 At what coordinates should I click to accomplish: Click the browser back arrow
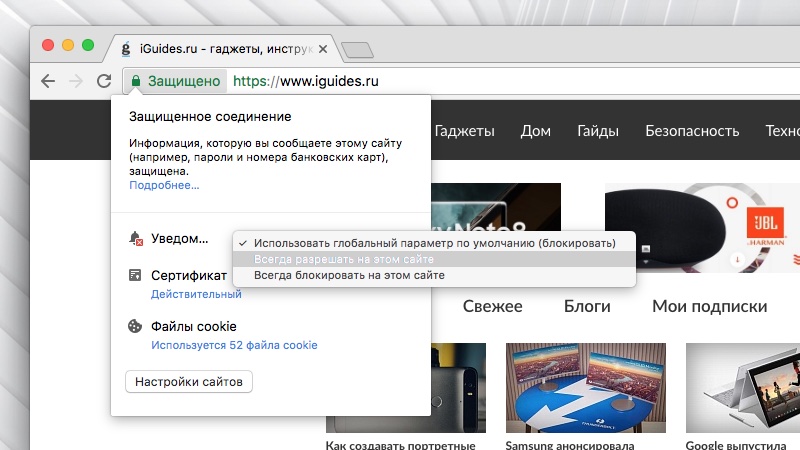coord(48,81)
